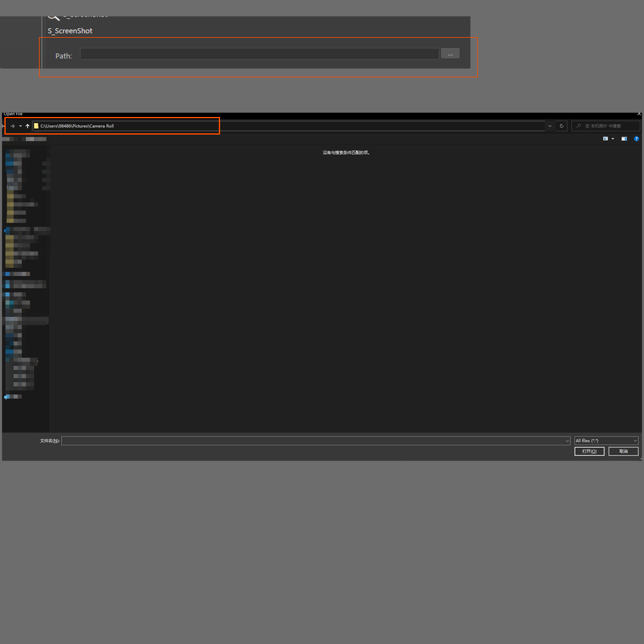Expand the address bar history dropdown
This screenshot has height=644, width=644.
pos(550,126)
